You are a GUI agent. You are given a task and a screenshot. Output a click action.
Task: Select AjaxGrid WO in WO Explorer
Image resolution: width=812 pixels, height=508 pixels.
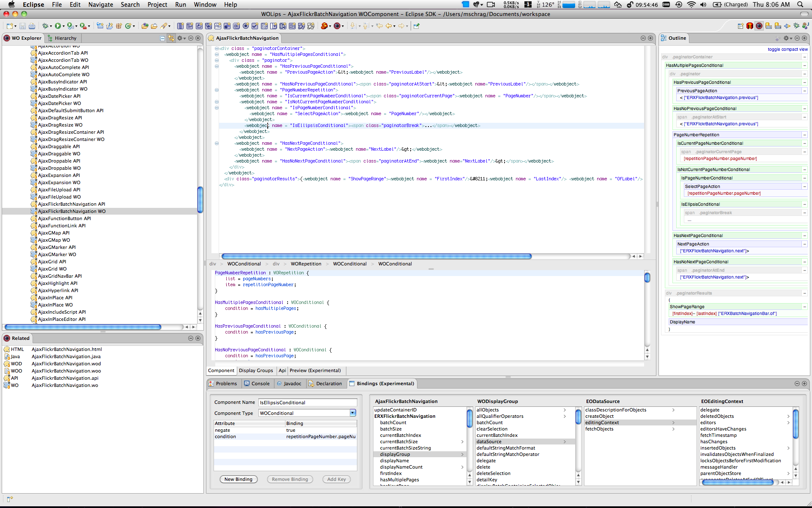[x=52, y=269]
